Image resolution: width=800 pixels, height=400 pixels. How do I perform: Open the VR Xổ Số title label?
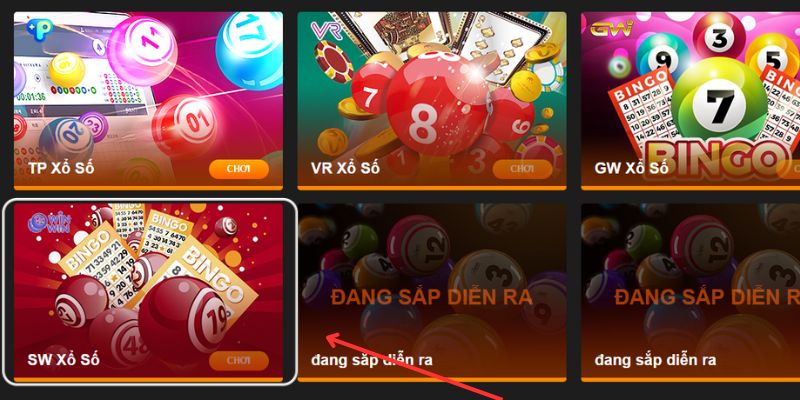tap(345, 168)
